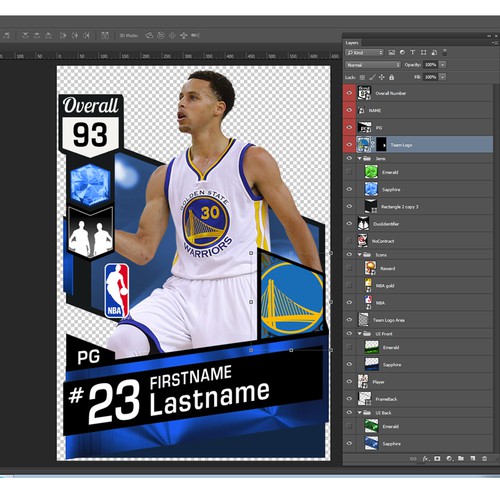
Task: Create a new layer
Action: pyautogui.click(x=473, y=458)
